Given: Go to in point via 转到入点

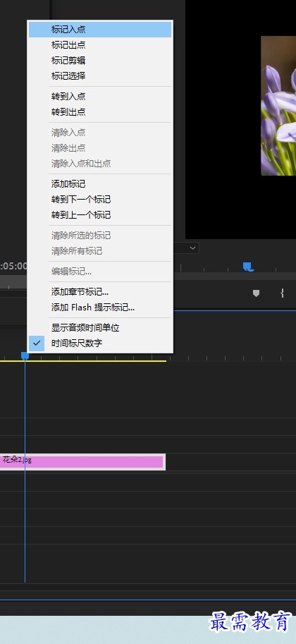Looking at the screenshot, I should [100, 97].
